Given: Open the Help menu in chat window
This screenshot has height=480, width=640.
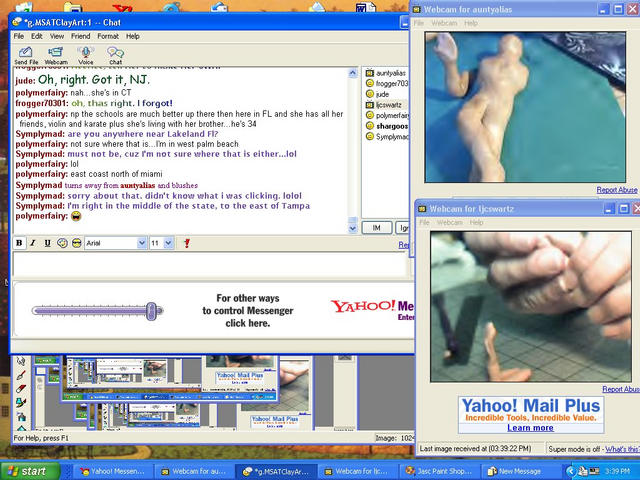Looking at the screenshot, I should click(x=133, y=36).
